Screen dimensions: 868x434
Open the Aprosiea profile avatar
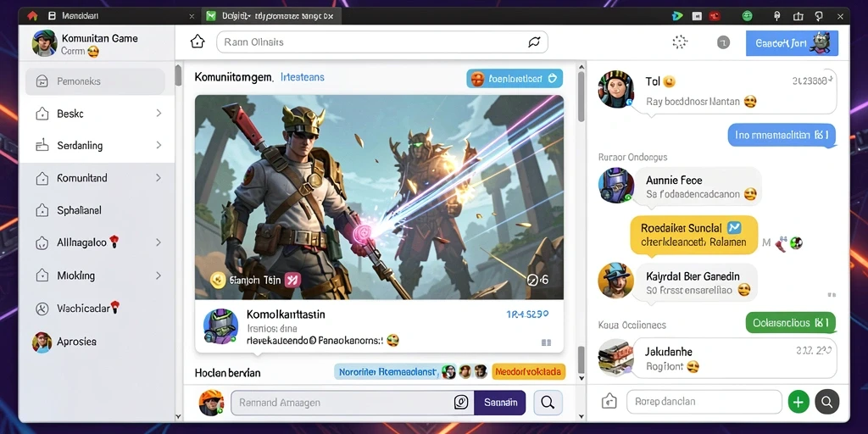tap(42, 342)
